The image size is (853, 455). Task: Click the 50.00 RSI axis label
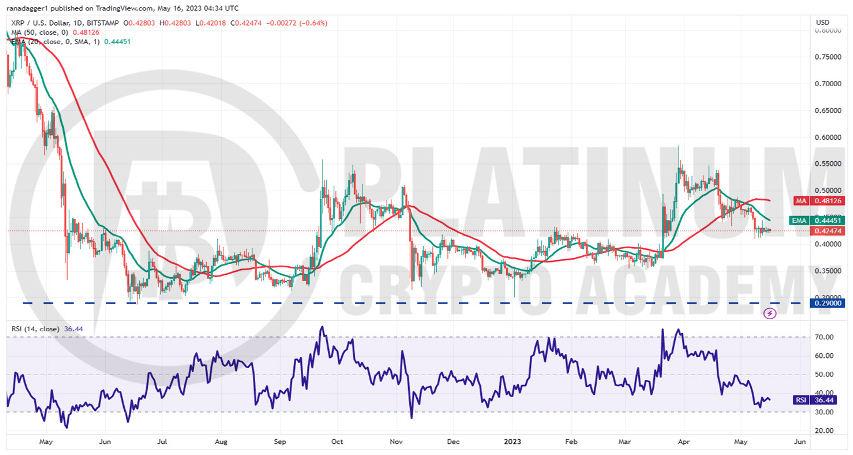point(825,374)
